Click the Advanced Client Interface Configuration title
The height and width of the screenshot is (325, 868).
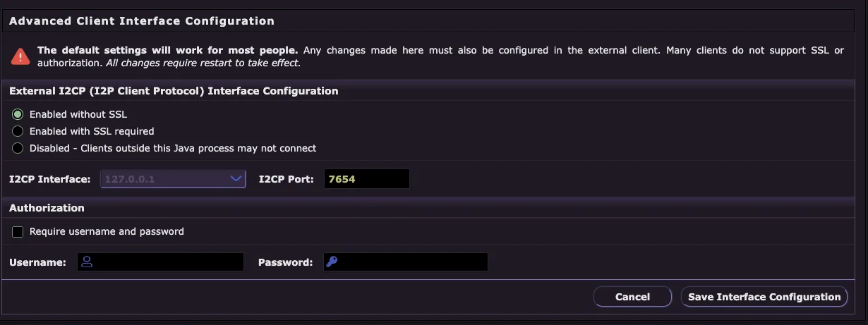[x=141, y=21]
